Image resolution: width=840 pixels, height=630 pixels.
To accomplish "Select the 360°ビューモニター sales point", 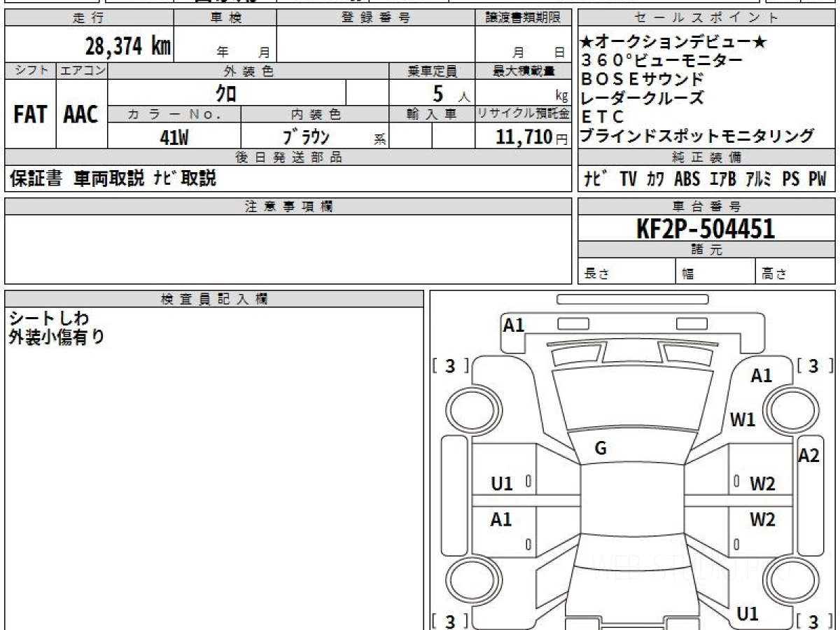I will [x=661, y=62].
